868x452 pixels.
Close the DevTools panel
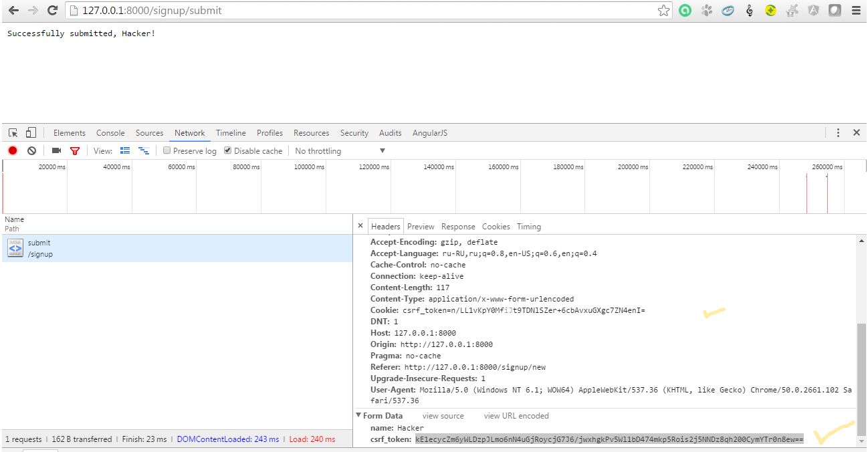857,132
